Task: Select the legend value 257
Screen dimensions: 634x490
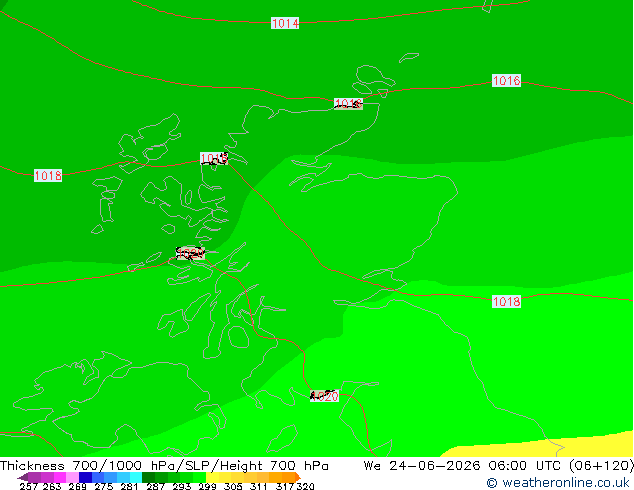Action: [x=29, y=486]
